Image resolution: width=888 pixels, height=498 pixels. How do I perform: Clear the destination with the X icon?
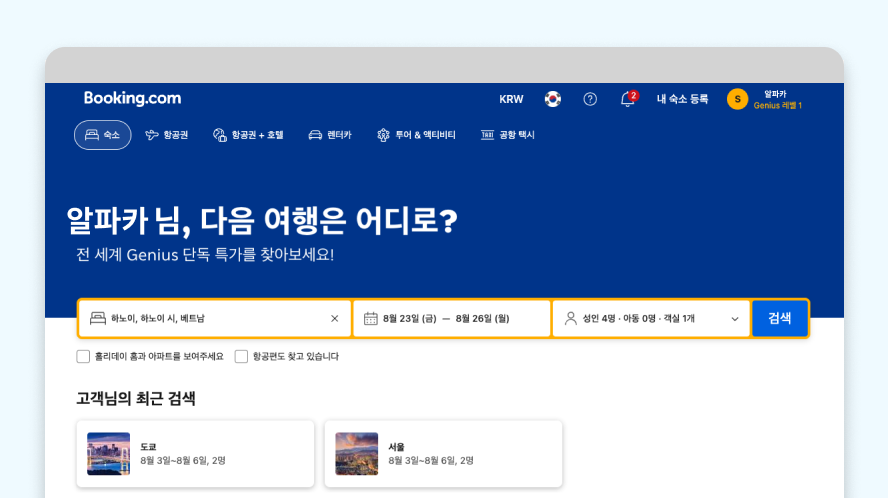point(335,318)
